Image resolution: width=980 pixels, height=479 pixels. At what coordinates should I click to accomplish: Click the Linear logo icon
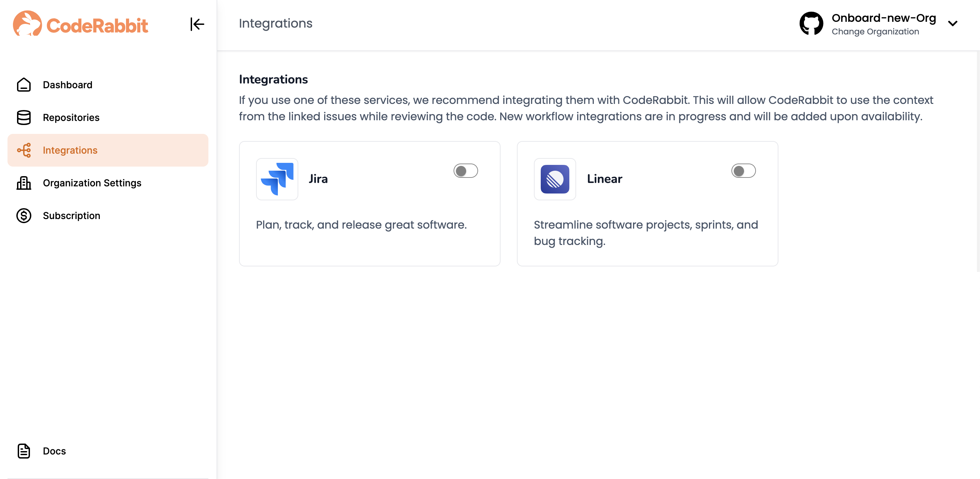point(555,179)
